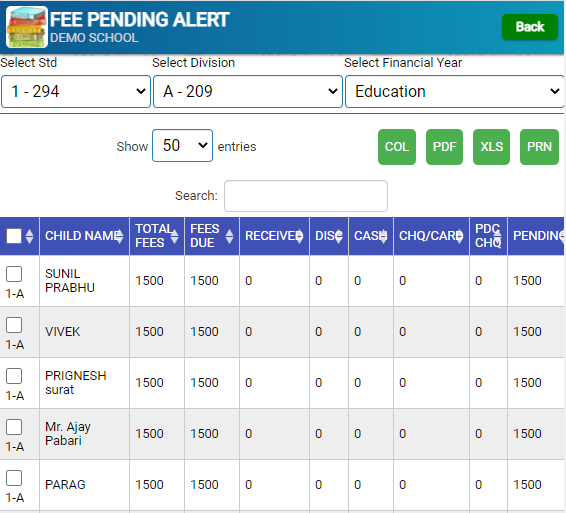Go back using the Back button
The height and width of the screenshot is (513, 566).
530,27
